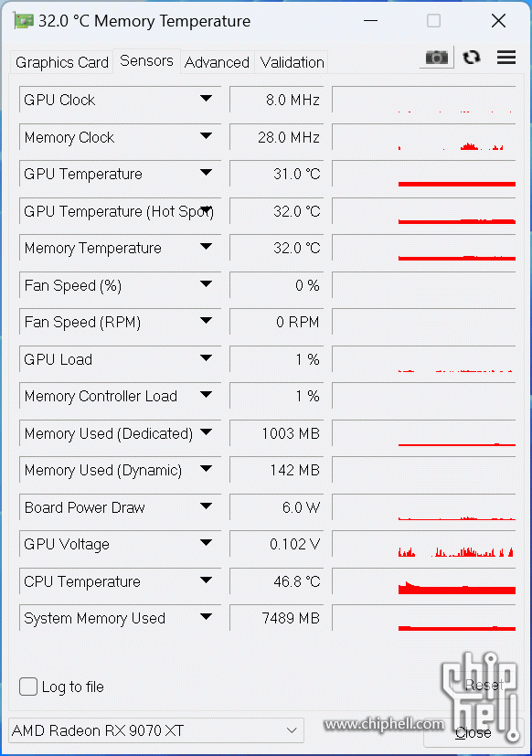Click the Reset button
Screen dimensions: 532x756
pos(484,685)
